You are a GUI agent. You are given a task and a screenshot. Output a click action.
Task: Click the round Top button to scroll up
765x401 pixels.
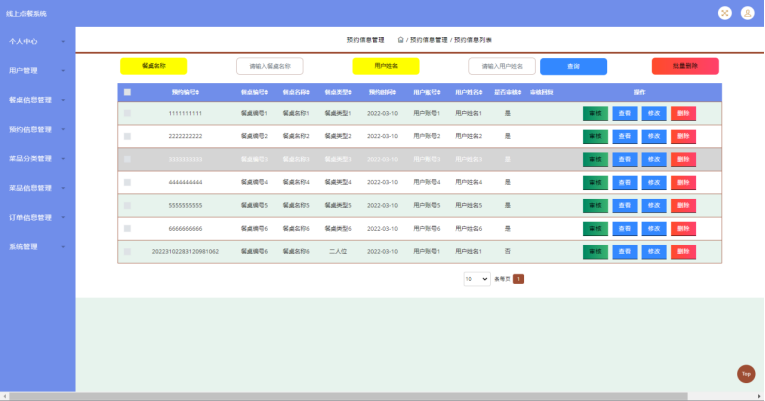click(x=745, y=374)
